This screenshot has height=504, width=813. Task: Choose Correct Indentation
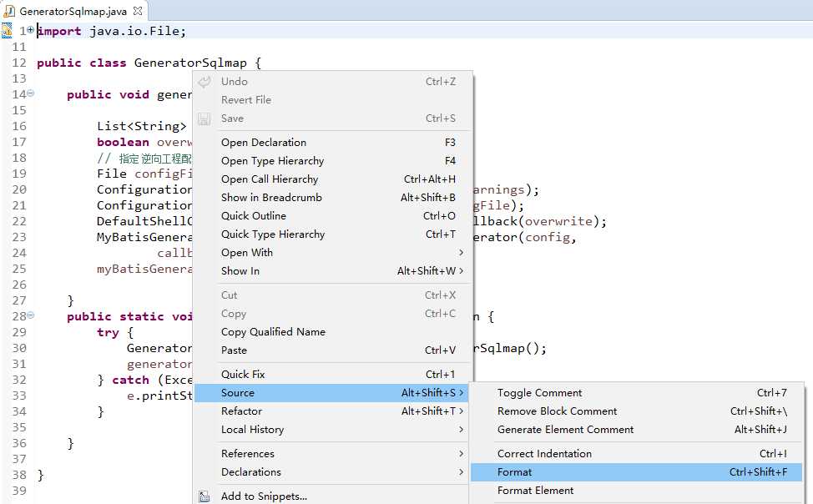(x=637, y=454)
